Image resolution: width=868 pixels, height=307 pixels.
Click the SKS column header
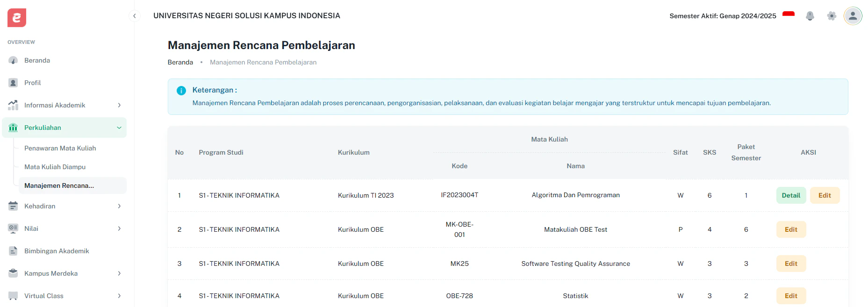[x=710, y=152]
